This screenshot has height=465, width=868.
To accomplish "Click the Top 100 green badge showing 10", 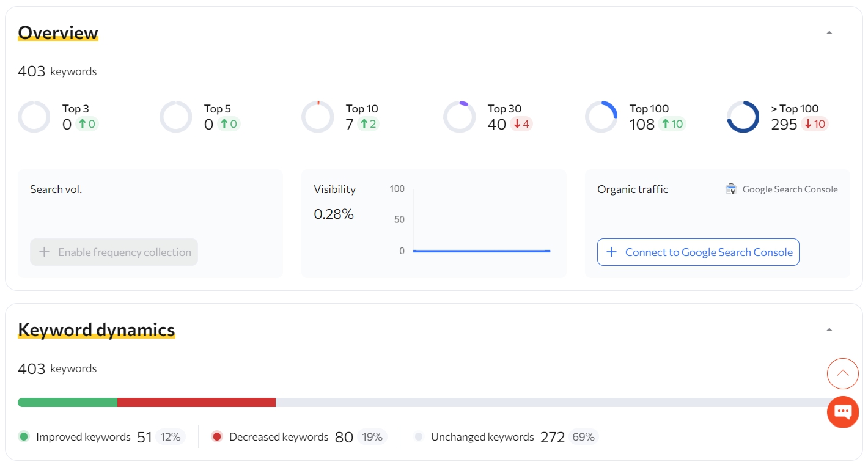I will (672, 124).
